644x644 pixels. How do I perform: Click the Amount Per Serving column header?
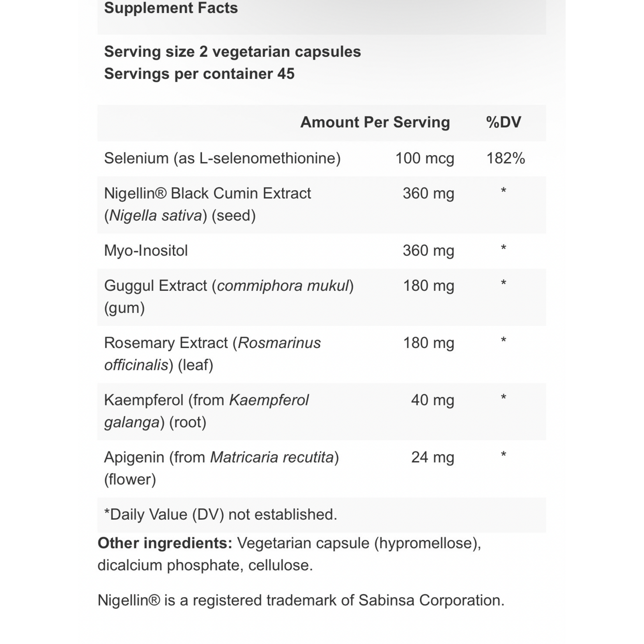(x=375, y=122)
